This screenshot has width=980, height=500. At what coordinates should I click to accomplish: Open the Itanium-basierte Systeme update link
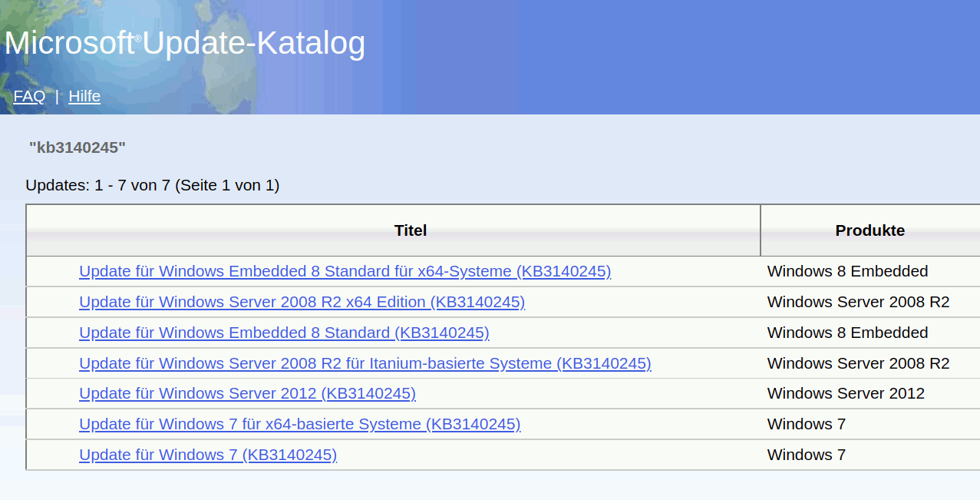[365, 363]
